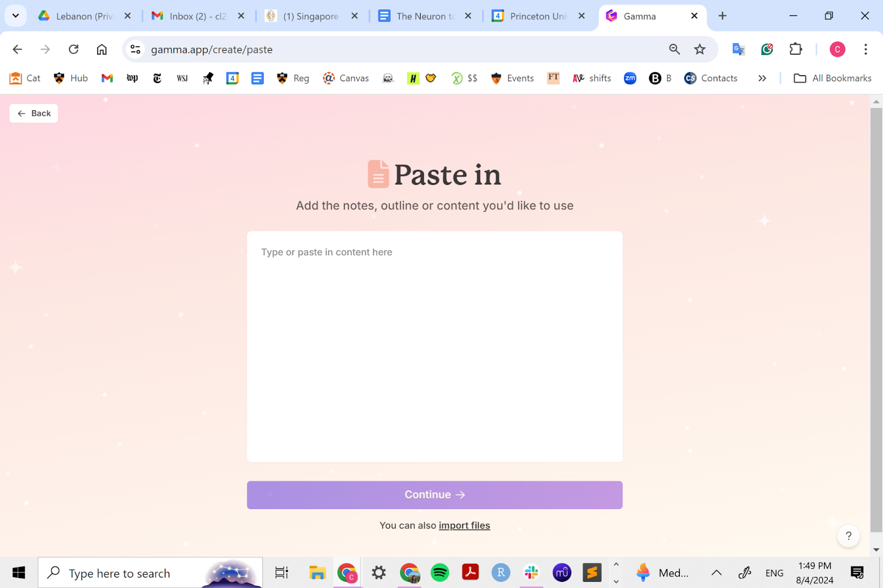
Task: Click the browser home icon
Action: click(x=102, y=50)
